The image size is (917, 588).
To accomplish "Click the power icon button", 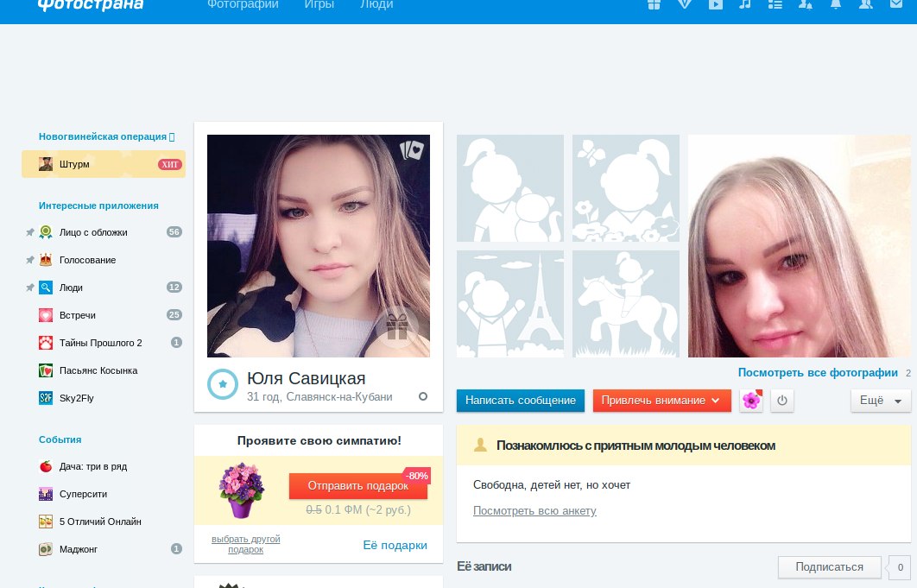I will tap(782, 401).
